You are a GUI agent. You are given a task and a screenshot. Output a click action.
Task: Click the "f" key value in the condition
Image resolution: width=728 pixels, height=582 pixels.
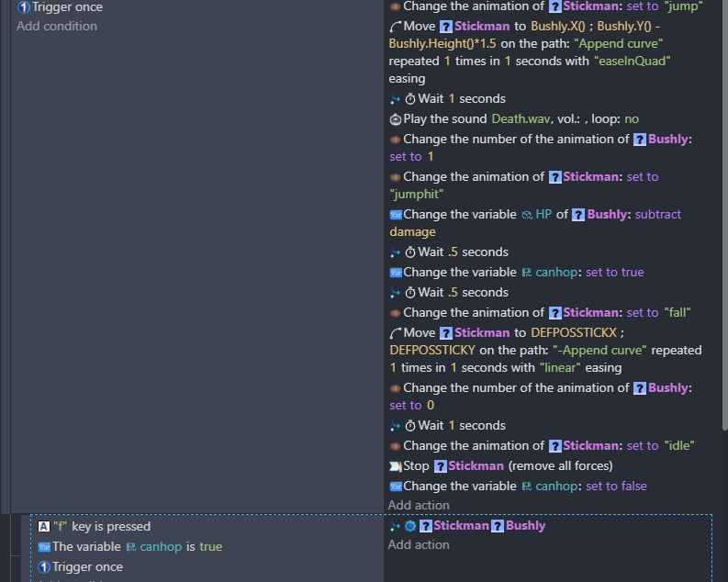pyautogui.click(x=61, y=526)
